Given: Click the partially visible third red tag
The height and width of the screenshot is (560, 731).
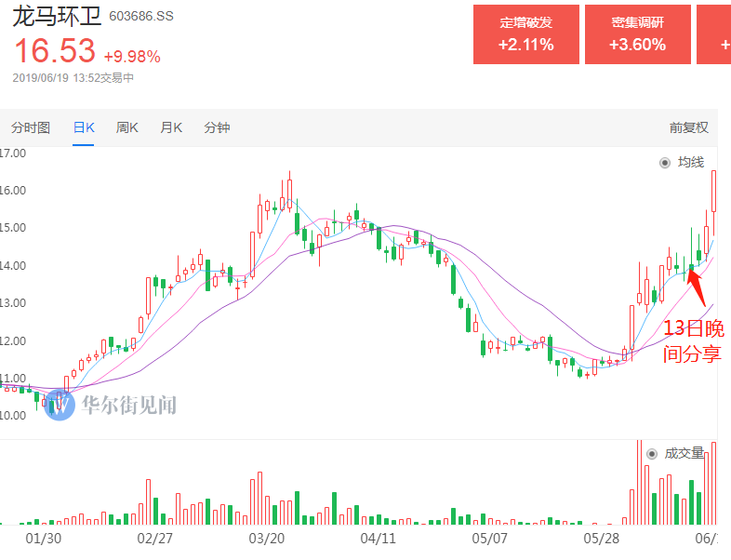Looking at the screenshot, I should pos(714,34).
